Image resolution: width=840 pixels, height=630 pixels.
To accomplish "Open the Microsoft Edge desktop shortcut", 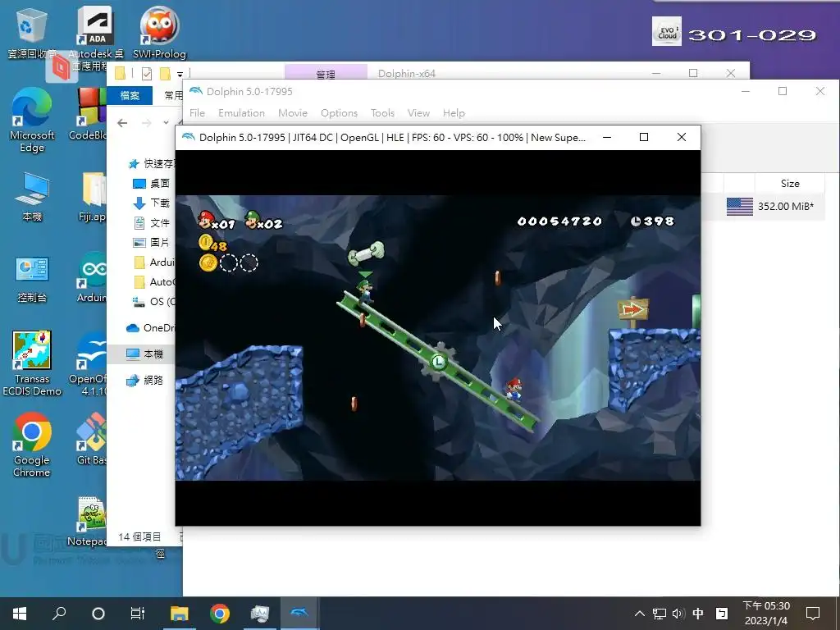I will point(32,120).
